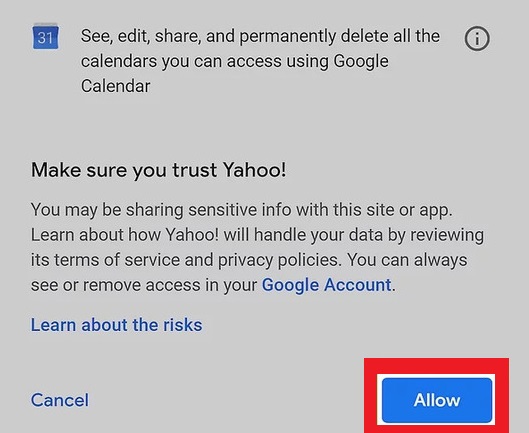529x433 pixels.
Task: Grant Yahoo access by choosing Allow
Action: (437, 400)
